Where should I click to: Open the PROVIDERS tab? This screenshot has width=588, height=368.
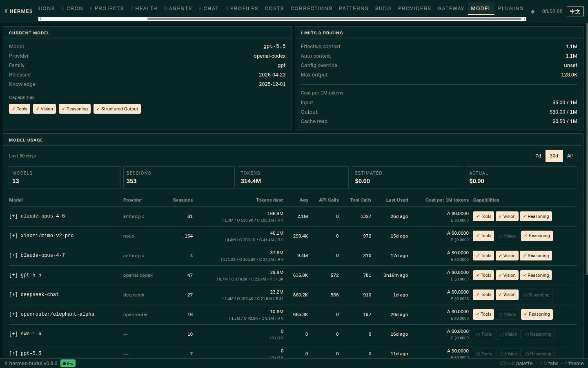pyautogui.click(x=414, y=9)
